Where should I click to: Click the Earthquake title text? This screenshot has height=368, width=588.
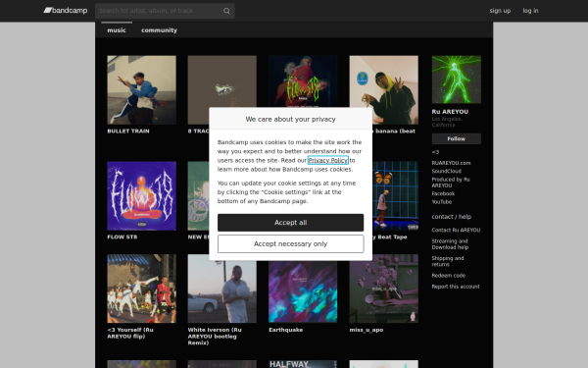click(286, 330)
